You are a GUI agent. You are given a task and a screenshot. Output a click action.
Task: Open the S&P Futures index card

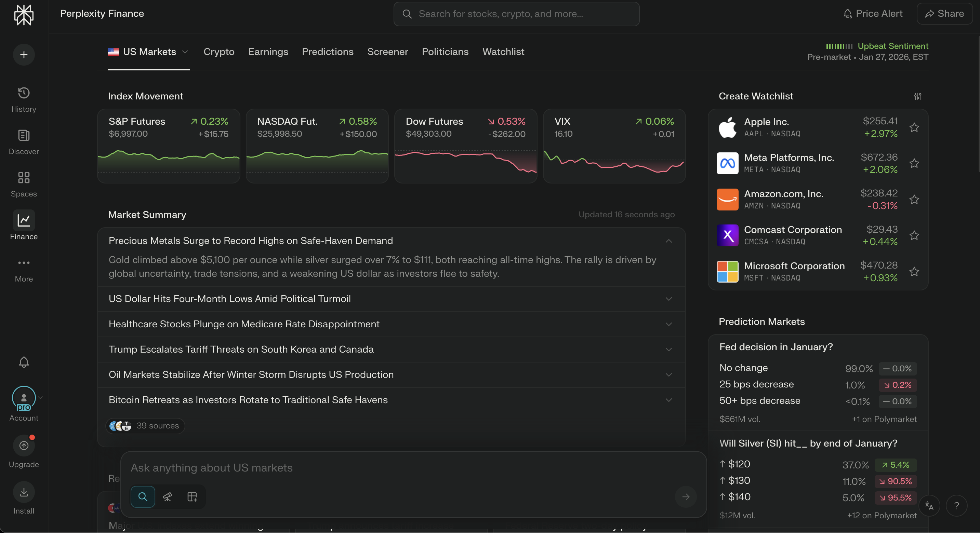click(x=169, y=146)
